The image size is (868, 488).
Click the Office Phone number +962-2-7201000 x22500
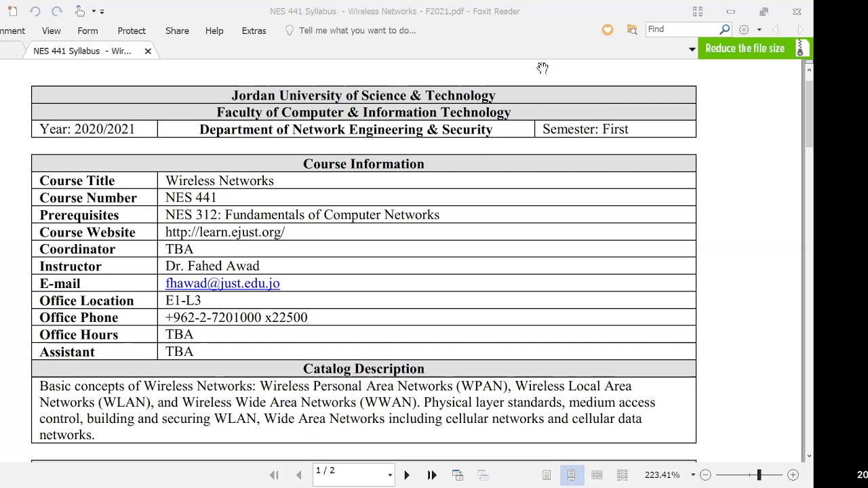[236, 317]
